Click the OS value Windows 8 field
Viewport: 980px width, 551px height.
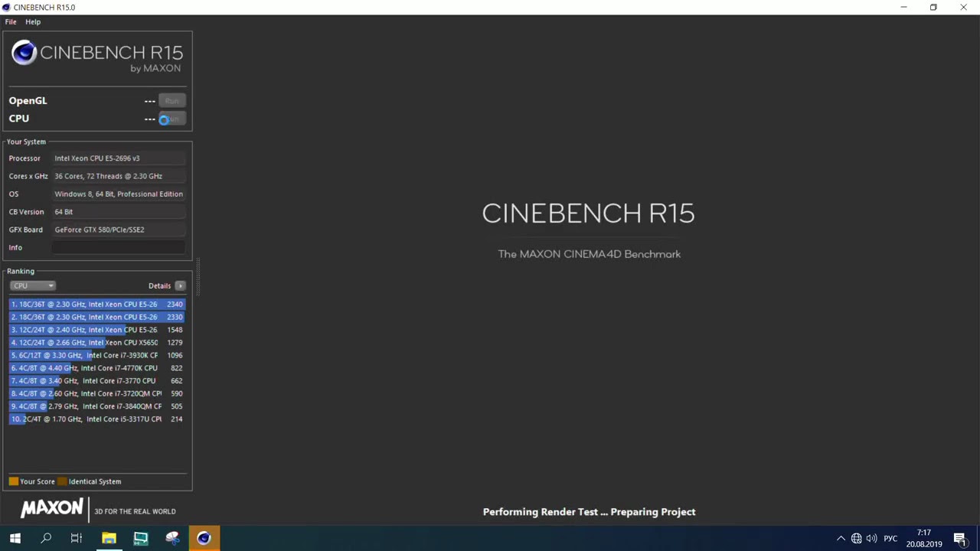coord(119,194)
